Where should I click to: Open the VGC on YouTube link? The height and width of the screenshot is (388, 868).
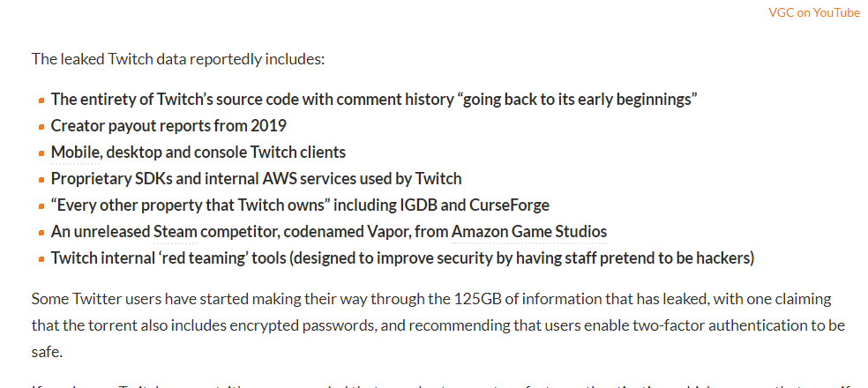coord(813,12)
